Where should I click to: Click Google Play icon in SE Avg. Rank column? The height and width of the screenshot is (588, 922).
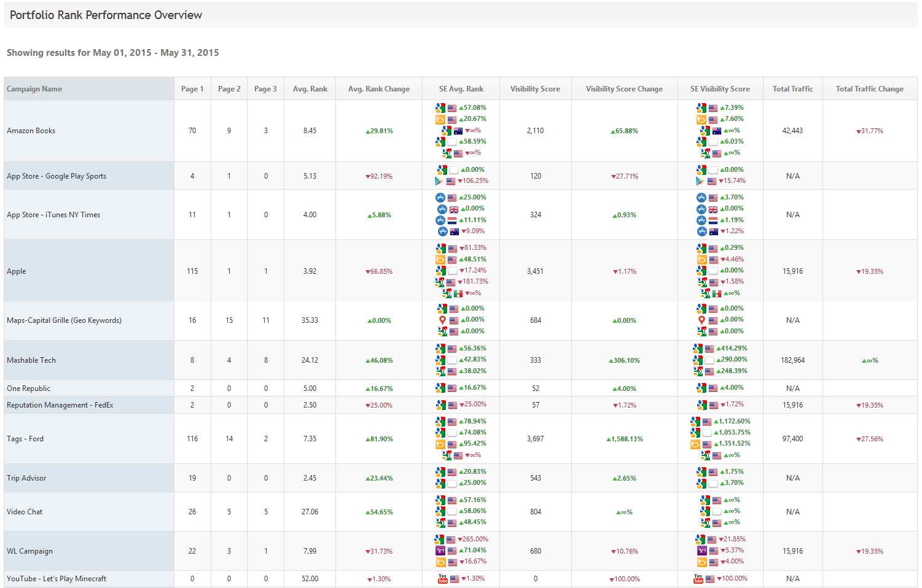click(x=439, y=181)
